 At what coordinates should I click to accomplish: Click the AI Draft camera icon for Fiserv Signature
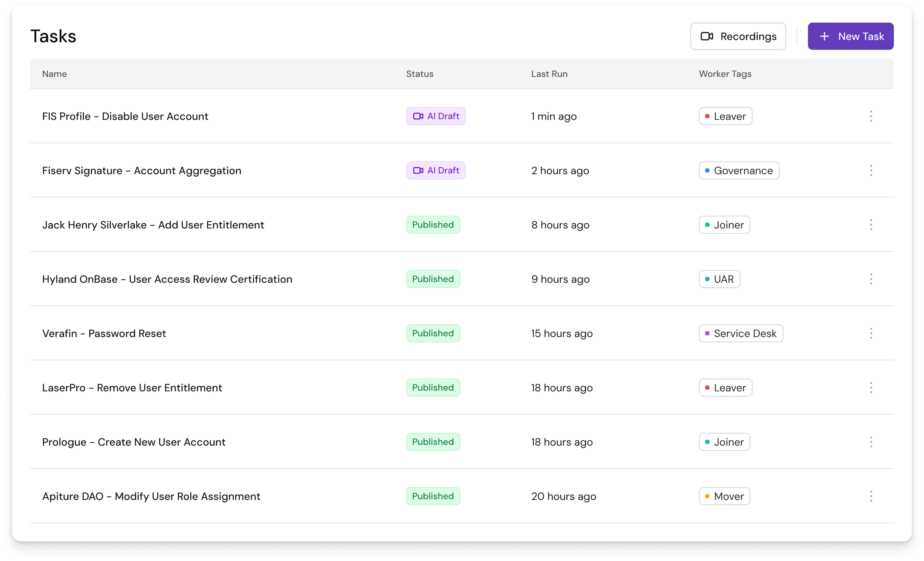pos(418,170)
